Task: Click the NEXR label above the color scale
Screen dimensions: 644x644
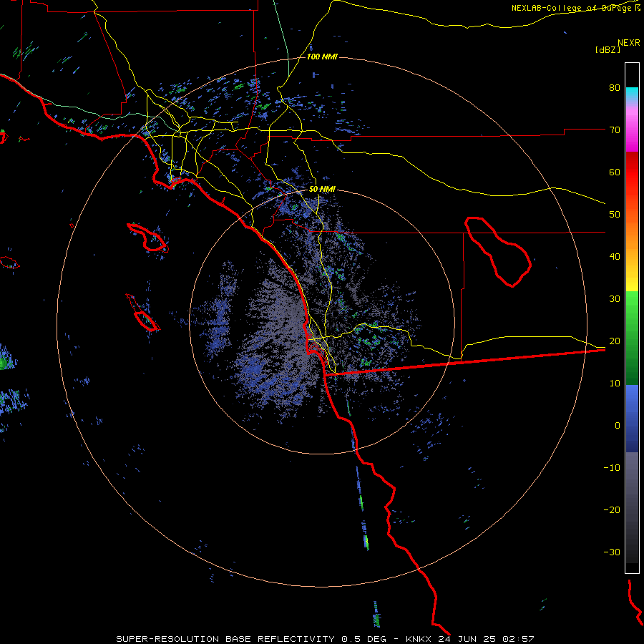Action: [x=629, y=43]
